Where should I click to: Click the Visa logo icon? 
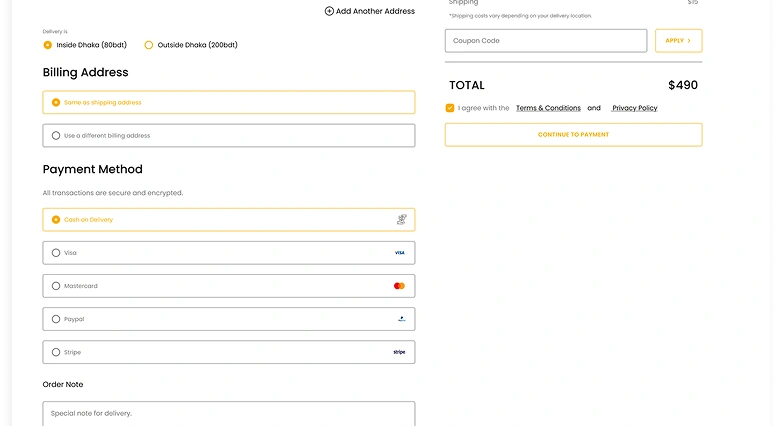click(x=400, y=253)
